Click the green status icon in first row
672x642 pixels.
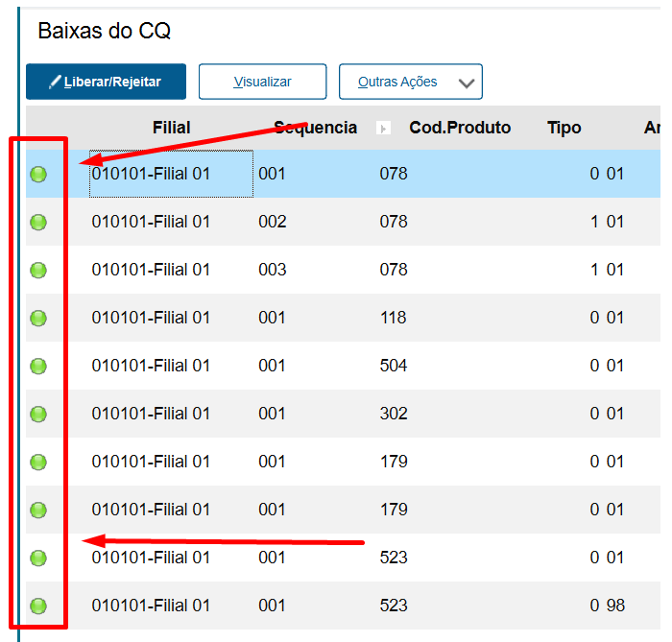pos(38,175)
